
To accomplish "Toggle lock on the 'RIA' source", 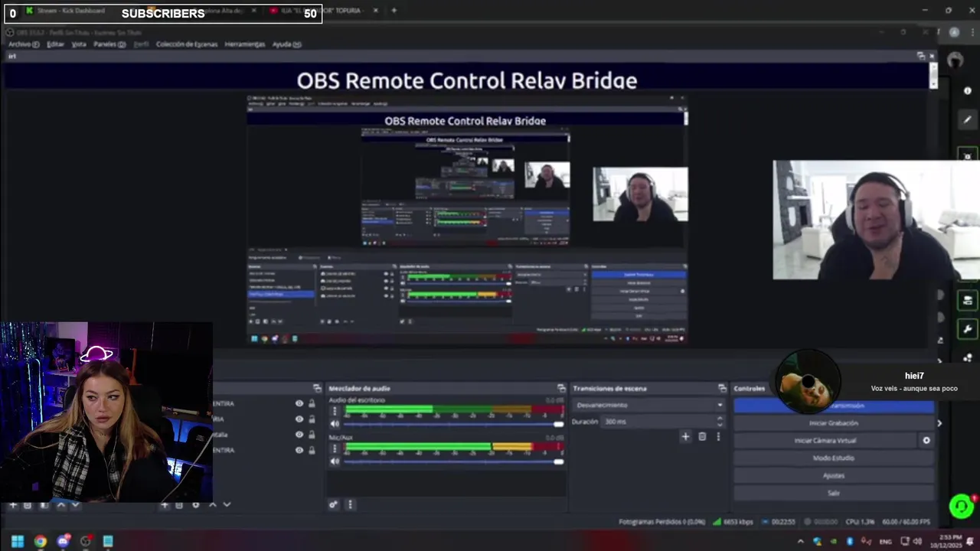I will pyautogui.click(x=312, y=419).
